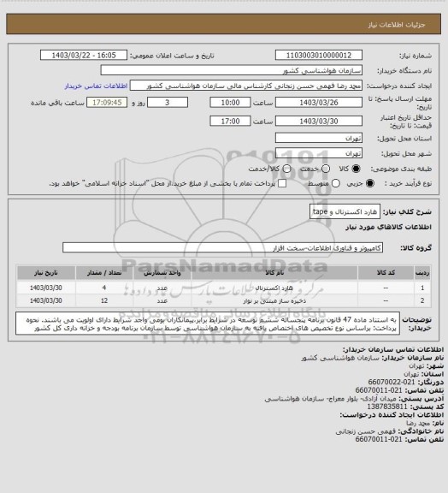Click the need number field 1103003010000012

pos(319,56)
